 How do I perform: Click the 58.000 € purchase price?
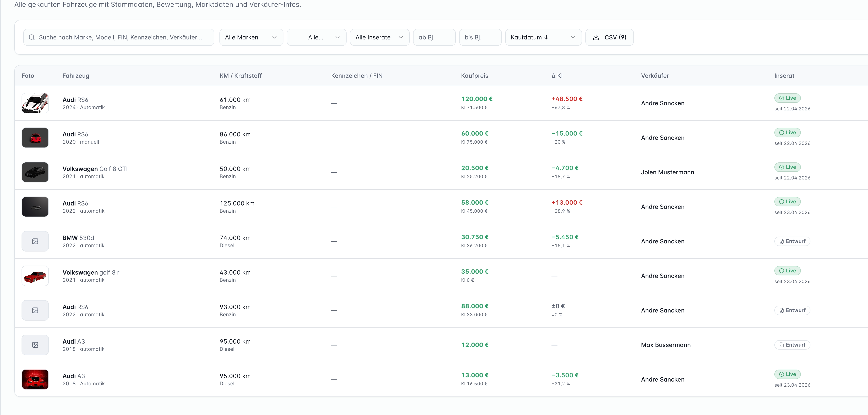pos(475,202)
